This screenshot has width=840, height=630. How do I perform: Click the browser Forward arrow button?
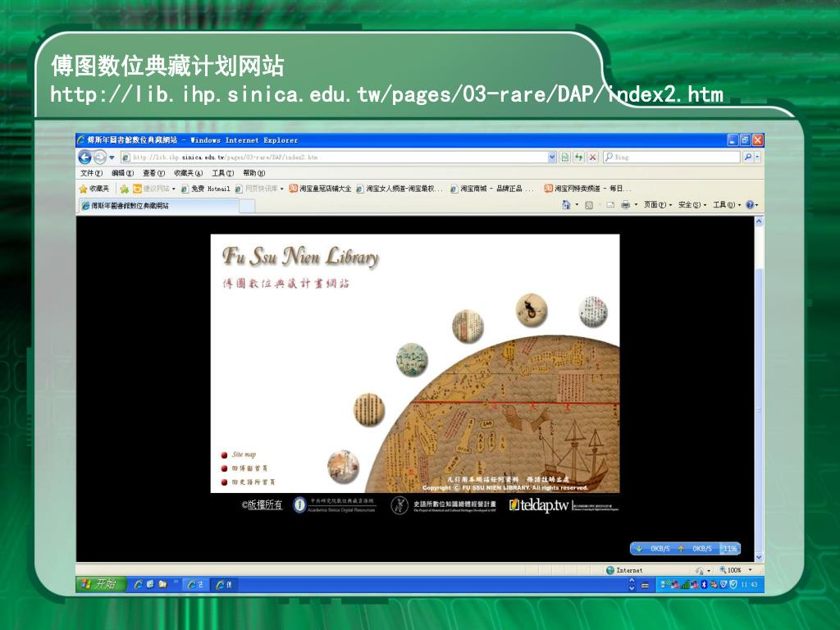pos(99,157)
